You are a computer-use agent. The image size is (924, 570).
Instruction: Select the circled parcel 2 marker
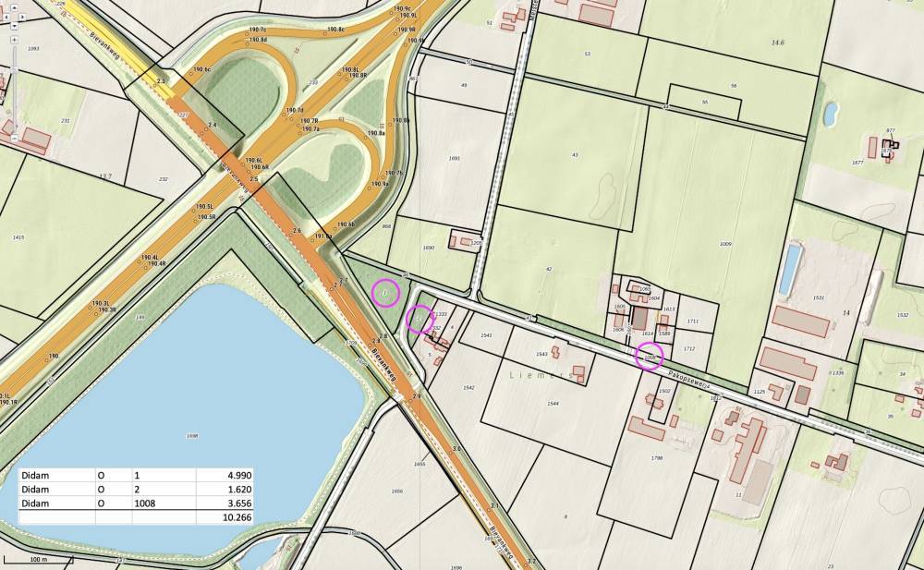419,318
